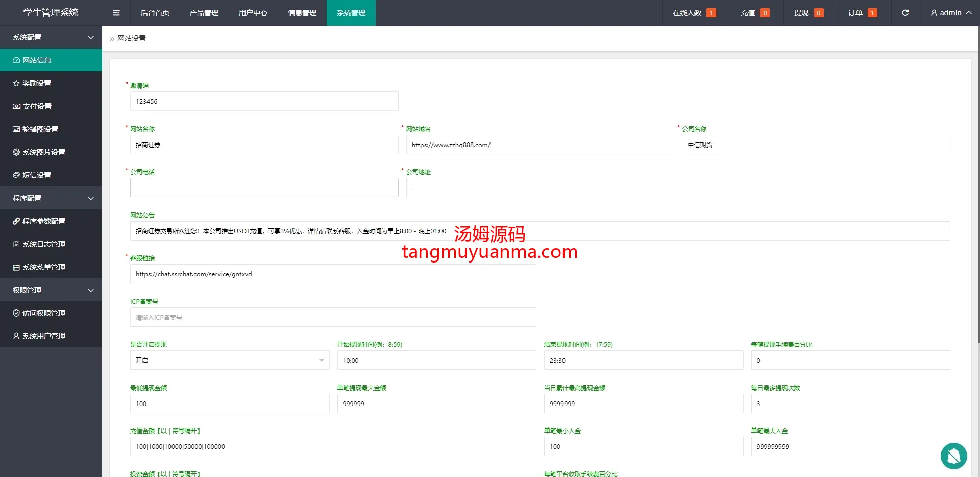Switch to the 产品管理 top menu
Screen dimensions: 980x477
[204, 13]
